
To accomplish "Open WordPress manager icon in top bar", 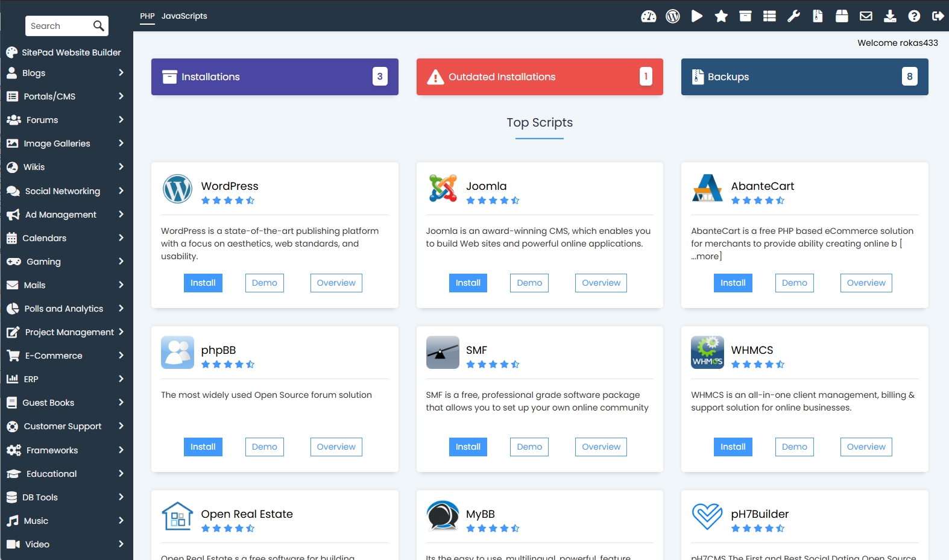I will pos(673,16).
